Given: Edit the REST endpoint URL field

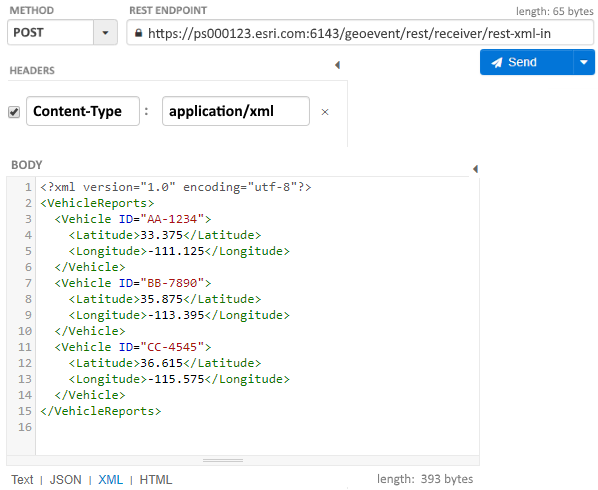Looking at the screenshot, I should pyautogui.click(x=360, y=33).
